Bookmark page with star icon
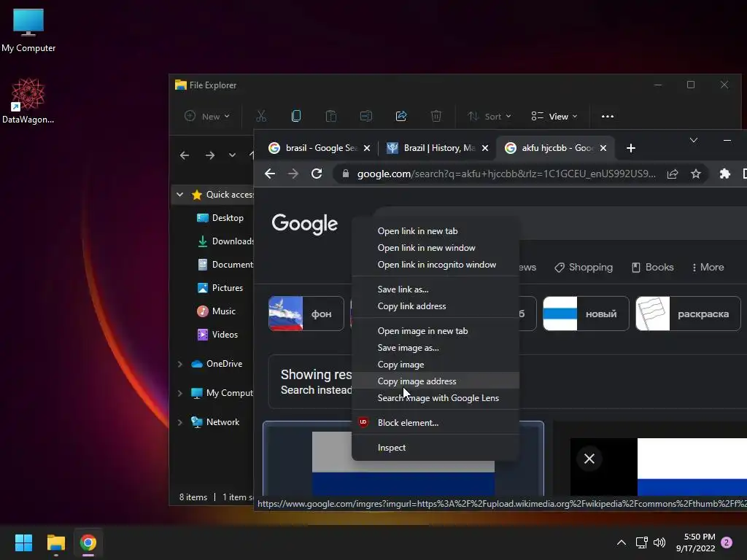 click(x=695, y=174)
